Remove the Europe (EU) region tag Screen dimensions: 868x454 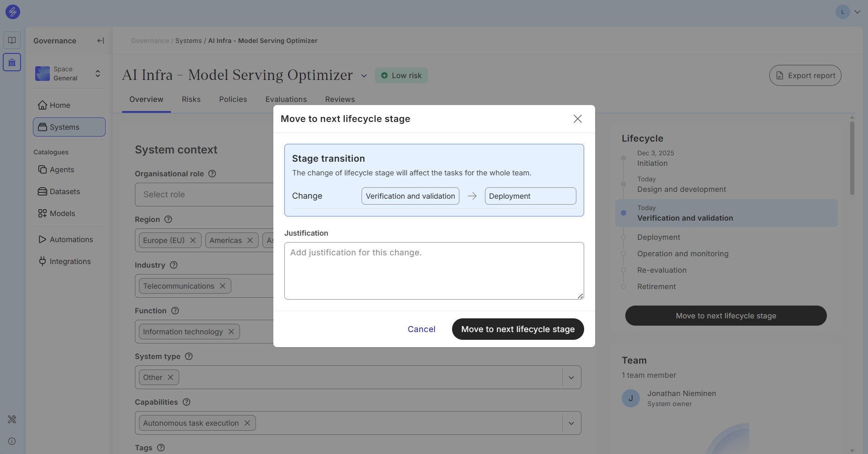193,240
